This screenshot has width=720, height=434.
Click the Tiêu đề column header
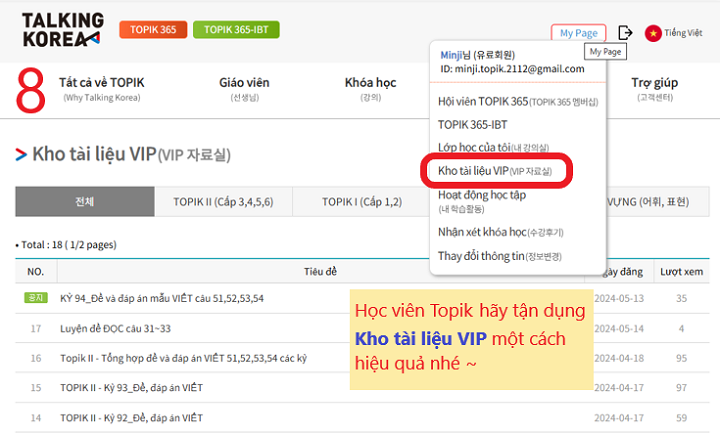tap(320, 271)
